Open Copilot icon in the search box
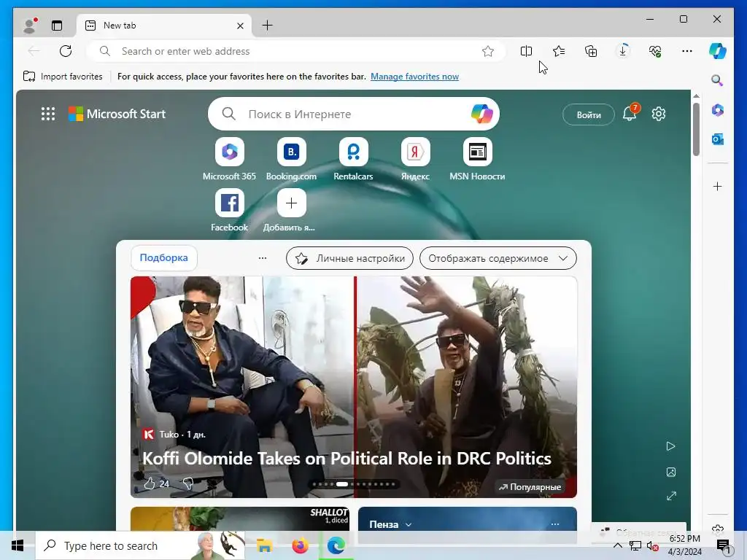The height and width of the screenshot is (560, 747). 481,114
